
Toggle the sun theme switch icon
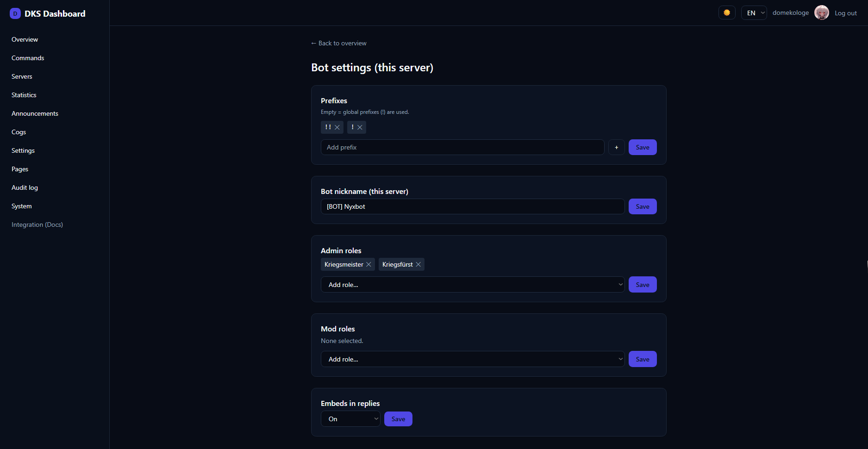click(x=727, y=13)
